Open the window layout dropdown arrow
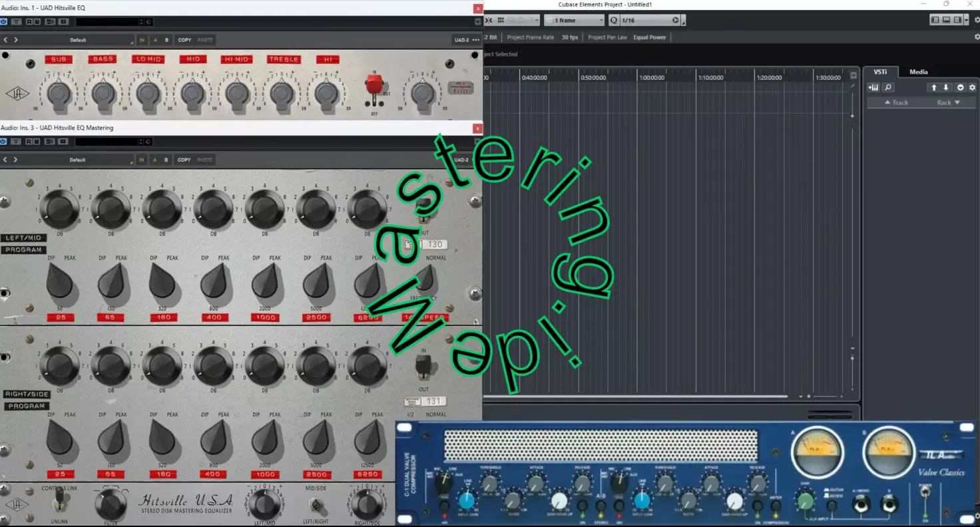 coord(965,21)
